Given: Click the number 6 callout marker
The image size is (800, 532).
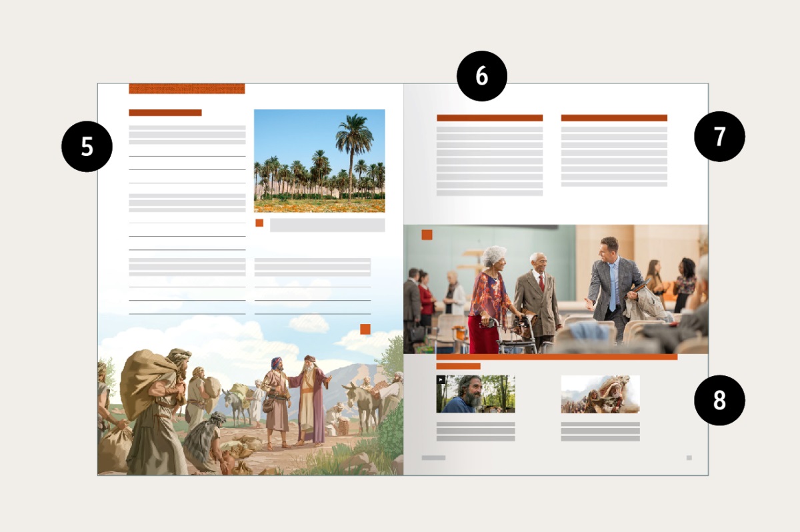Looking at the screenshot, I should click(x=481, y=76).
